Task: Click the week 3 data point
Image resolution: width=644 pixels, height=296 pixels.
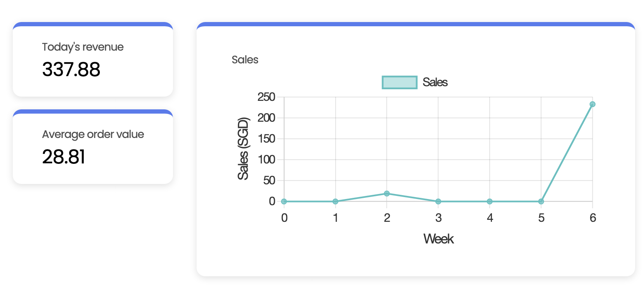Action: click(x=438, y=201)
